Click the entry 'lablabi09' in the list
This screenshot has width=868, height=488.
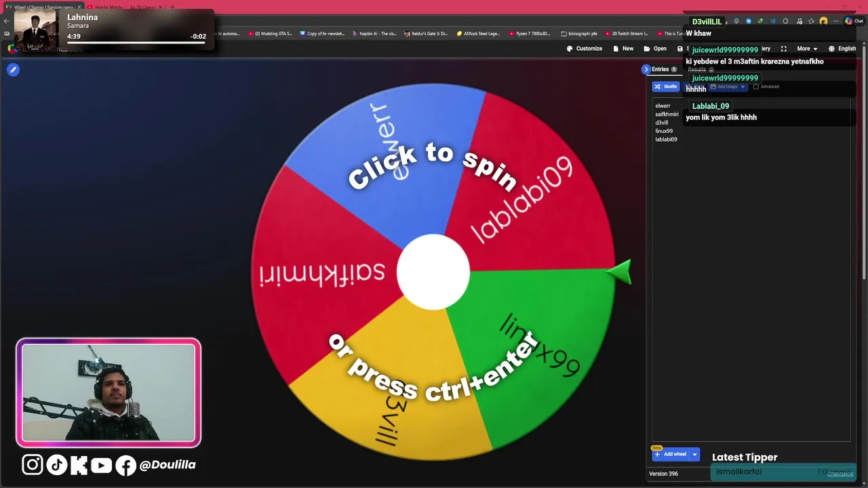click(666, 140)
